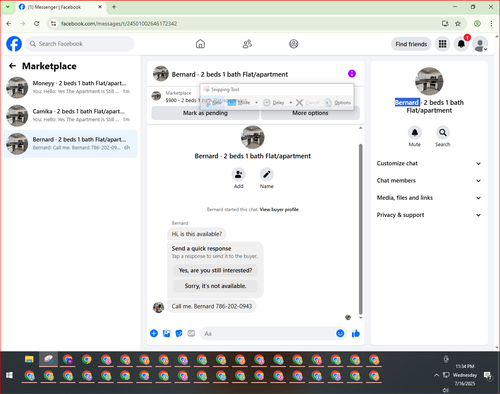Image resolution: width=500 pixels, height=394 pixels.
Task: Add people to the chat
Action: [239, 174]
